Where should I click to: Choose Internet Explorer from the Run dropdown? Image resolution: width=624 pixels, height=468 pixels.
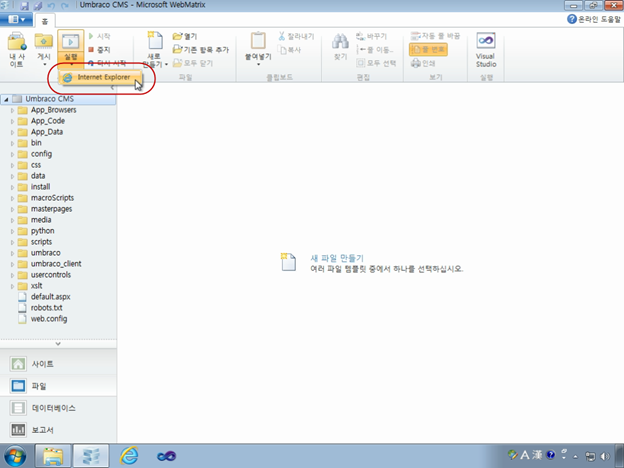click(x=99, y=77)
